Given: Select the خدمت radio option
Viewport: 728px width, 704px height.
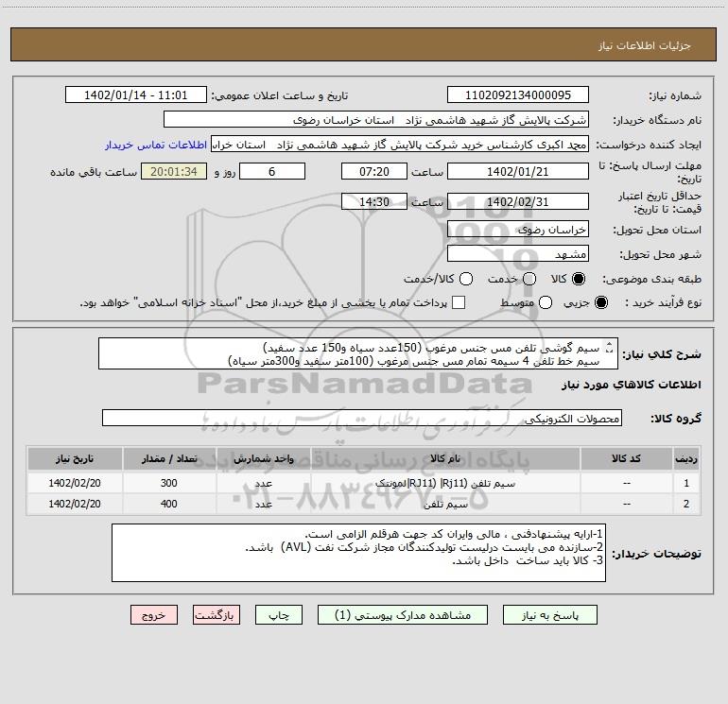Looking at the screenshot, I should coord(529,279).
